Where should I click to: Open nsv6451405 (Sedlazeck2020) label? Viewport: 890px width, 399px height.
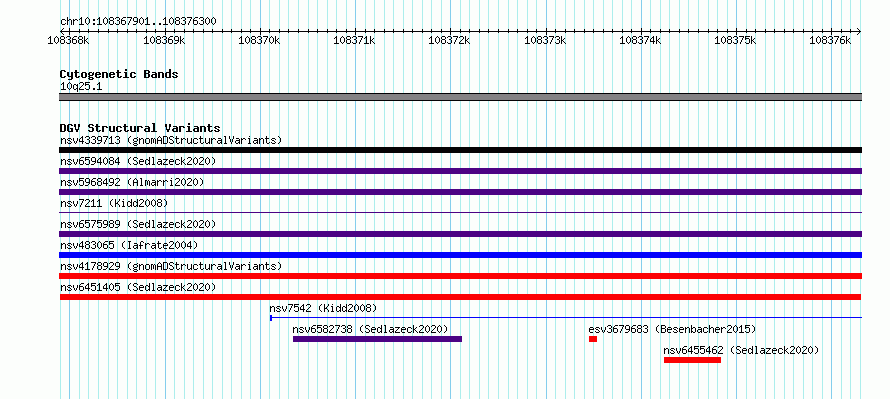(x=138, y=287)
